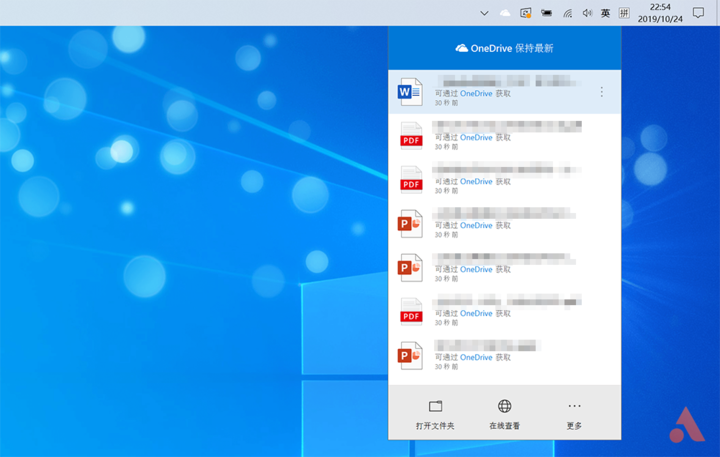Open the last PowerPoint file in list
Image resolution: width=720 pixels, height=457 pixels.
pyautogui.click(x=410, y=355)
